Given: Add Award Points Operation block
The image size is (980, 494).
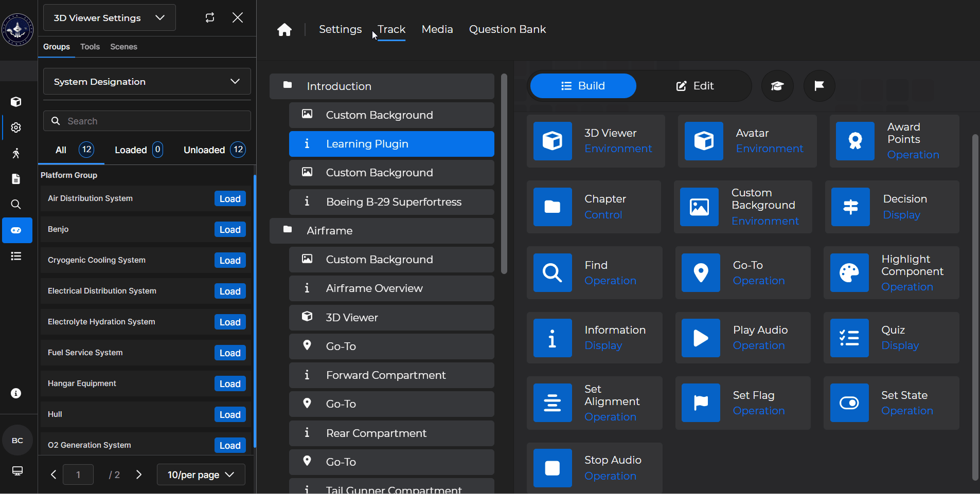Looking at the screenshot, I should click(x=894, y=141).
